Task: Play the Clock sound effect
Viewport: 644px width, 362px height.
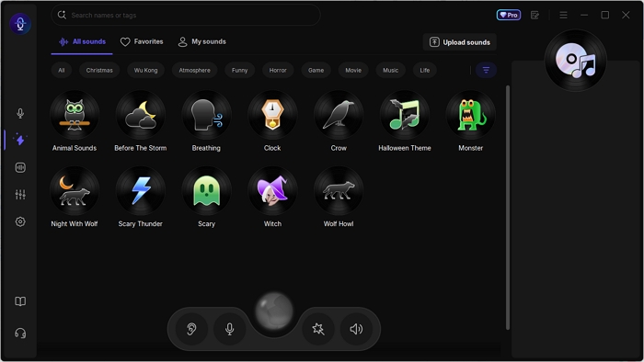Action: (272, 115)
